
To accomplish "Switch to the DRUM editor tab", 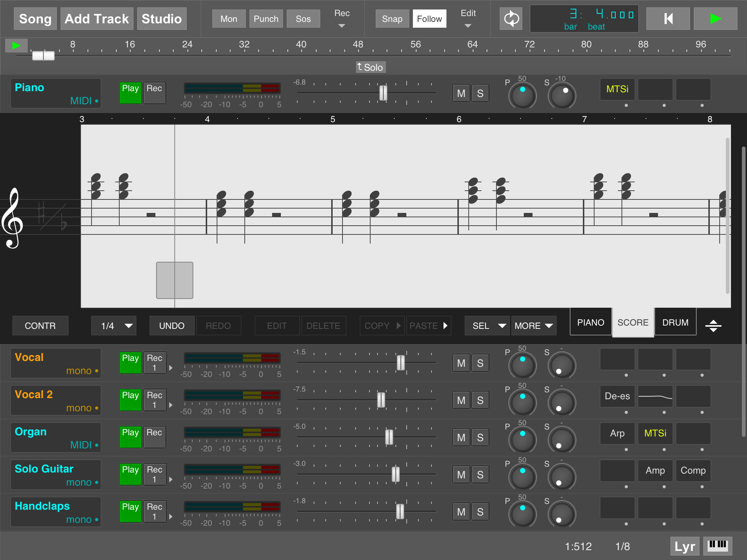I will [675, 322].
